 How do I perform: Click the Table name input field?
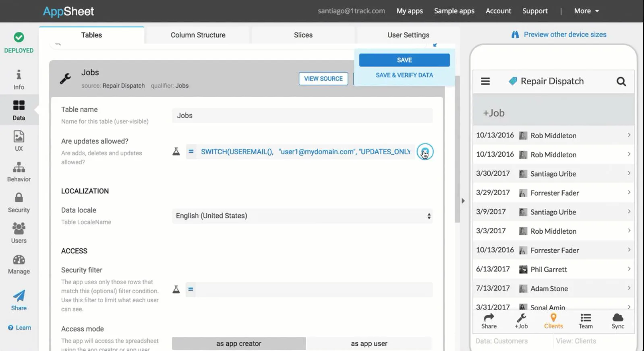click(302, 116)
